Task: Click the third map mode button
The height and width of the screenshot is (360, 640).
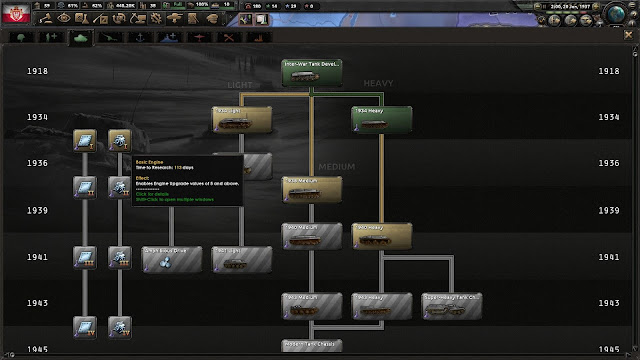Action: [x=586, y=20]
